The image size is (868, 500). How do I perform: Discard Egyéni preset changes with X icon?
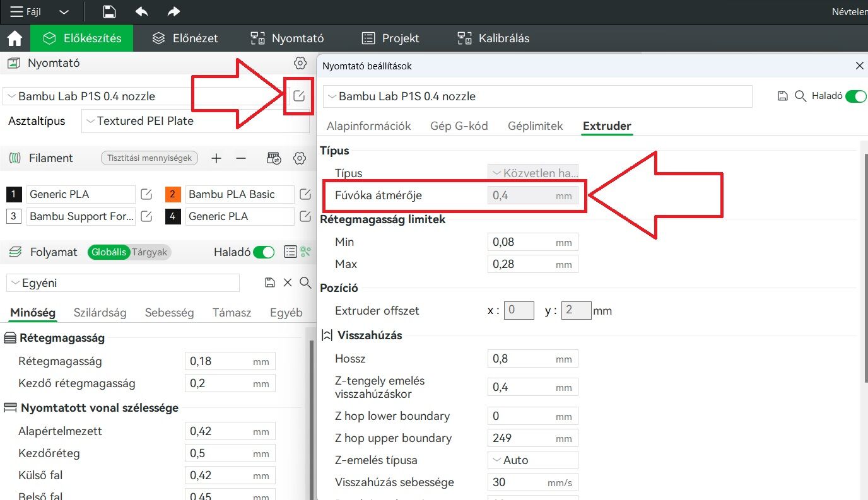coord(288,282)
